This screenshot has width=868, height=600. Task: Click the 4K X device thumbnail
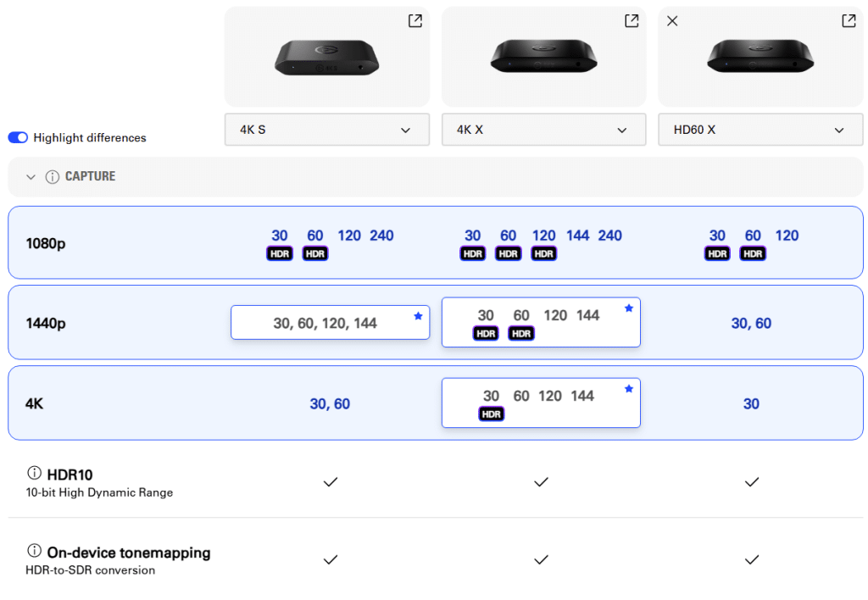(543, 56)
